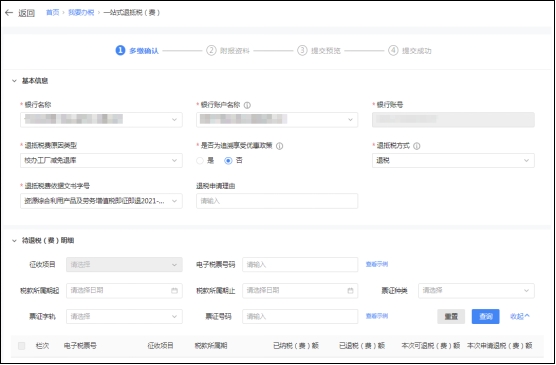The height and width of the screenshot is (365, 556).
Task: Click the info icon beside 银行账户名称
Action: coord(248,105)
